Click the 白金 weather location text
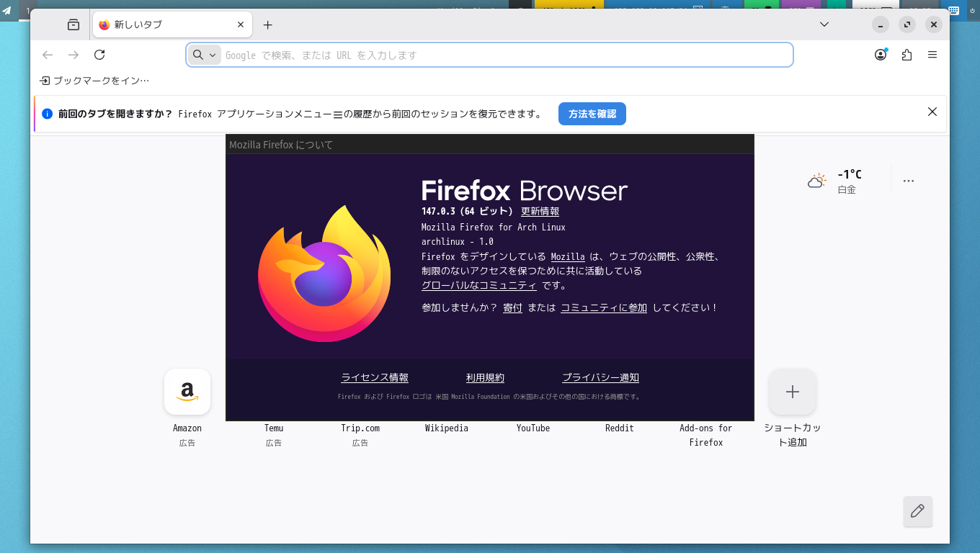Screen dimensions: 980x553 [847, 190]
